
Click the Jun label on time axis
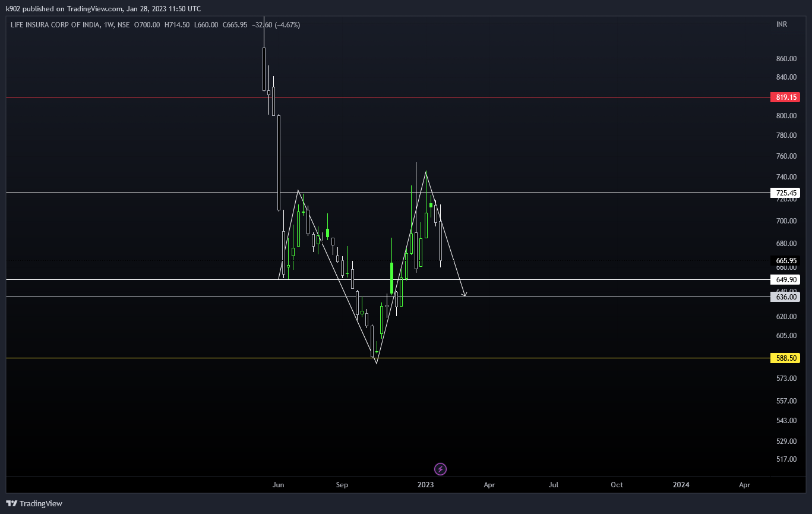click(x=278, y=485)
